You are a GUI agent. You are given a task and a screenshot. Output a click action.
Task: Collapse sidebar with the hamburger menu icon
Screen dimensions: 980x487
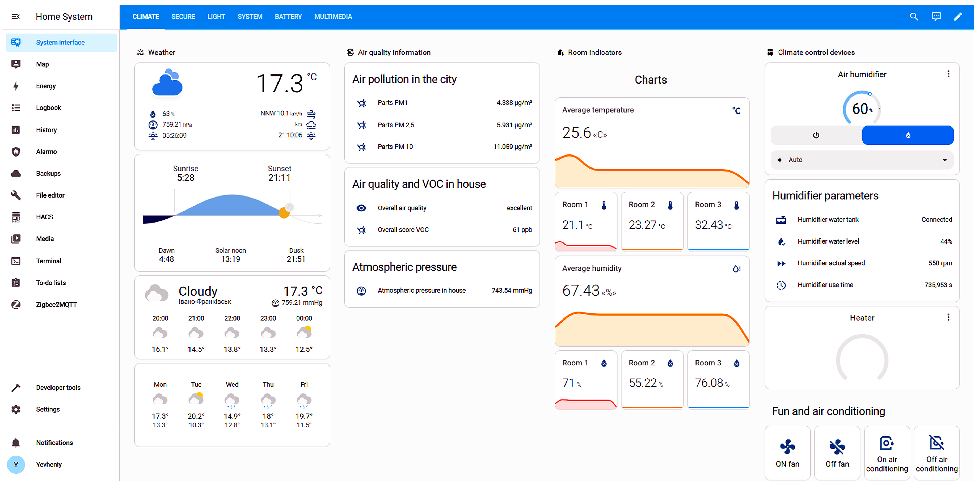tap(16, 17)
